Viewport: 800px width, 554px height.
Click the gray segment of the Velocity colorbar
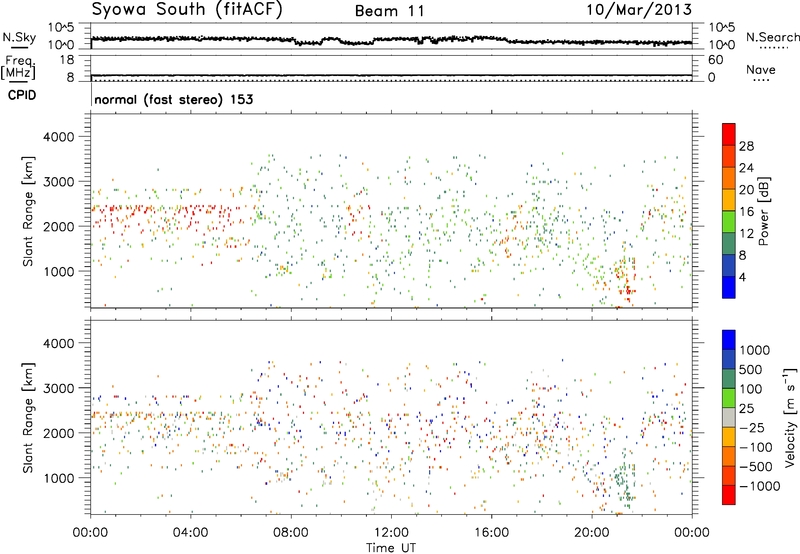(729, 417)
